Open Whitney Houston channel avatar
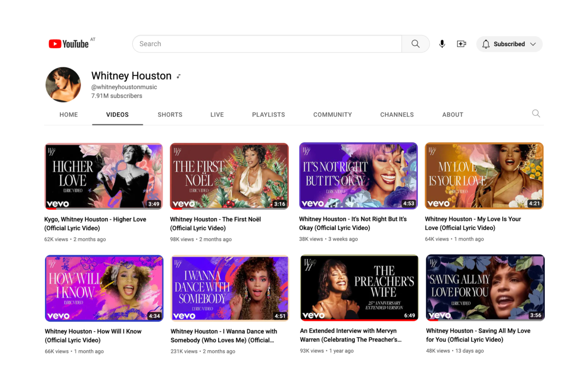The height and width of the screenshot is (392, 588). coord(63,85)
